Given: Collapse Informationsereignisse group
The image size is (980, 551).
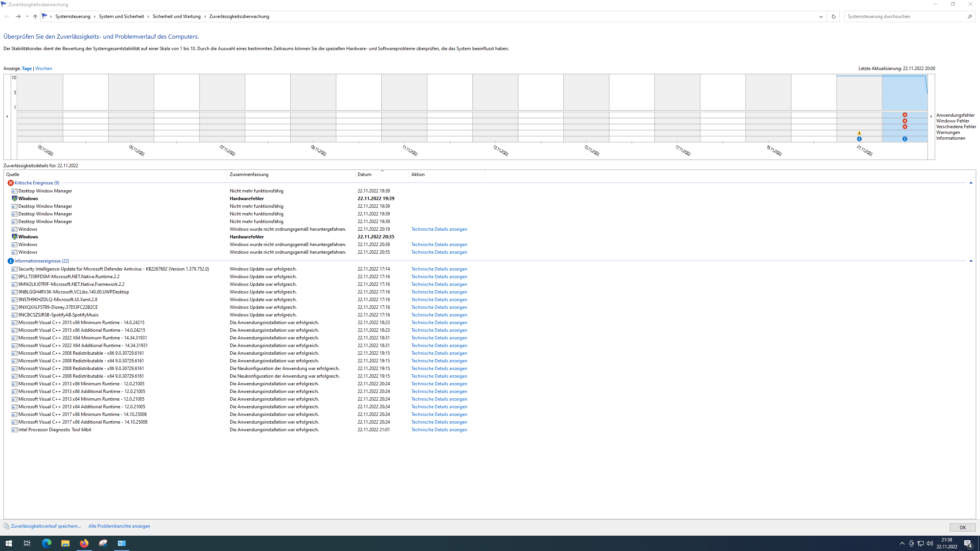Looking at the screenshot, I should [x=970, y=261].
